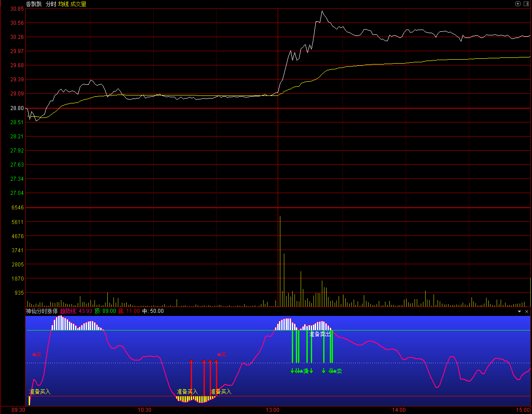Screen dimensions: 532x414
Task: Click the 30.85 price axis label
Action: click(x=17, y=9)
